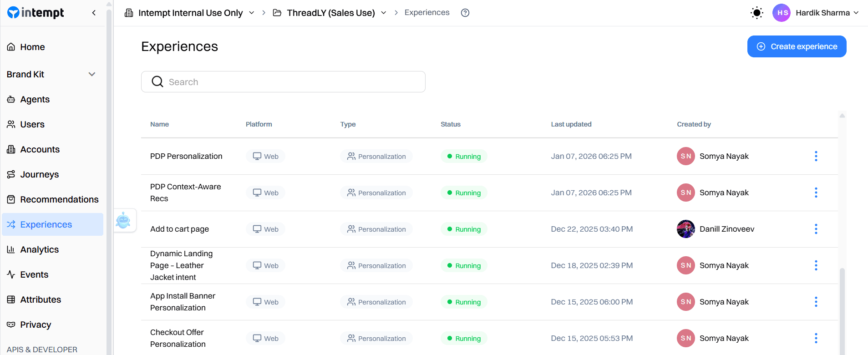Click the Experiences breadcrumb
Viewport: 868px width, 355px height.
pos(427,13)
